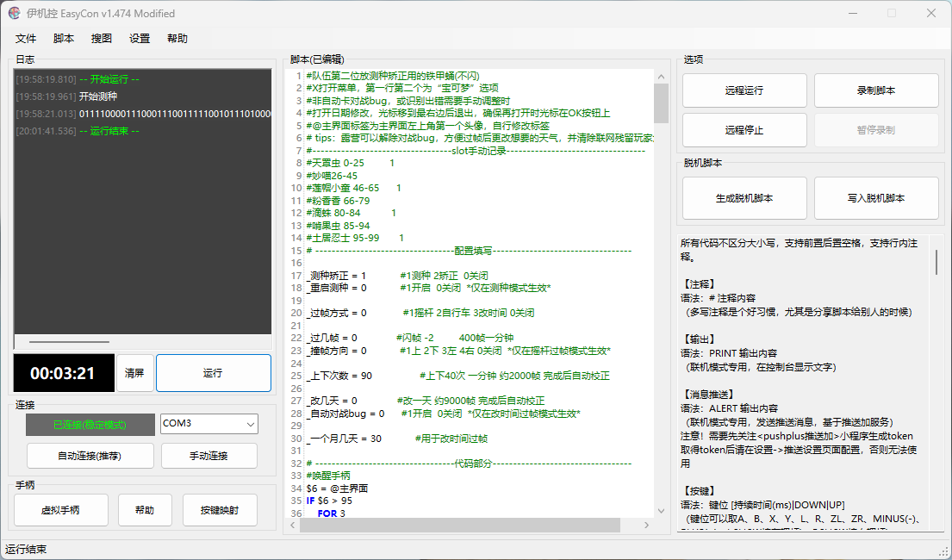The height and width of the screenshot is (560, 952).
Task: Toggle the 已连接(稳定模式) connection status
Action: (90, 424)
